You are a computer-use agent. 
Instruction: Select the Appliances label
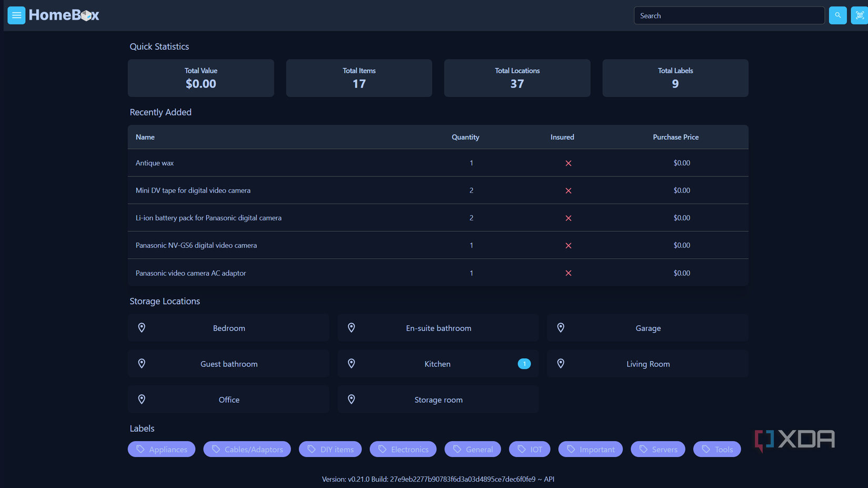162,449
